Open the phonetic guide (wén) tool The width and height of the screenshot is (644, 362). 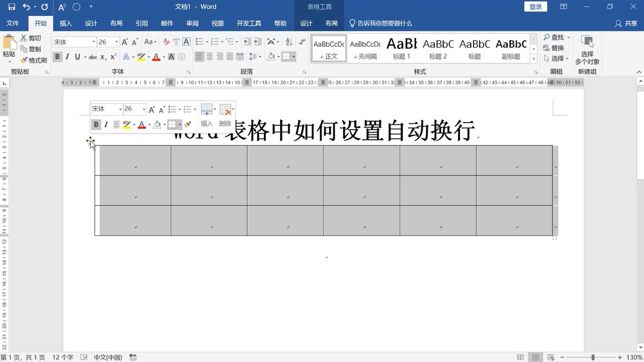point(176,42)
